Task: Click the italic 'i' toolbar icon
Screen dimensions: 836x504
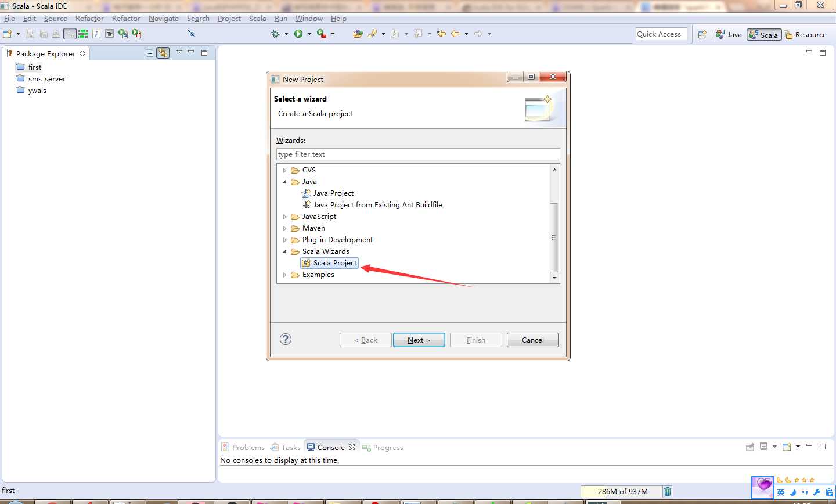Action: coord(96,34)
